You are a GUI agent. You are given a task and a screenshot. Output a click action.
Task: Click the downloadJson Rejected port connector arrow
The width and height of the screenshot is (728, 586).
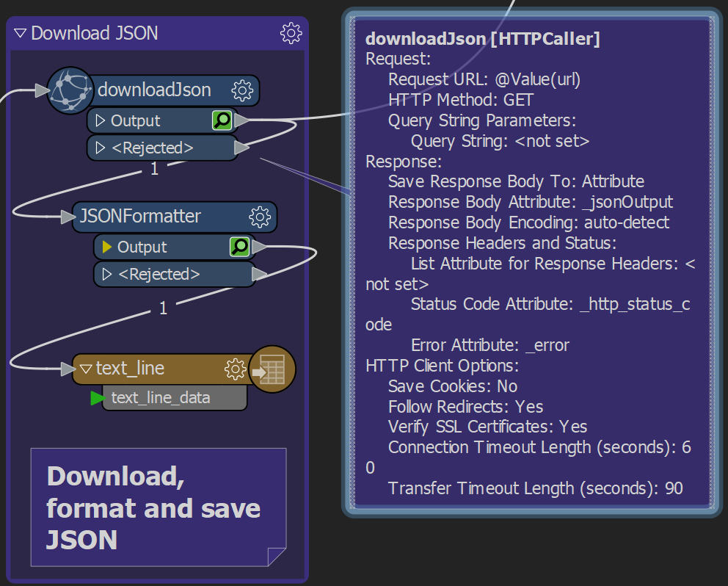[x=242, y=148]
